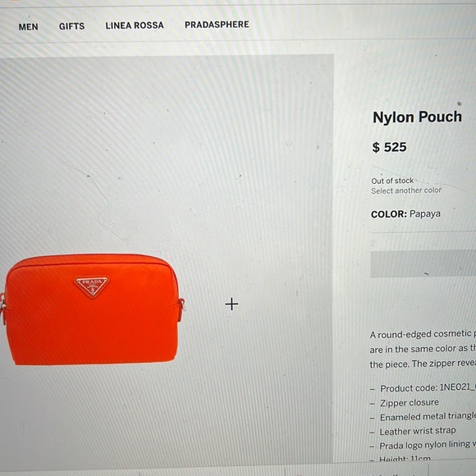Click the Zipper closure detail line
This screenshot has width=476, height=476.
[x=405, y=402]
